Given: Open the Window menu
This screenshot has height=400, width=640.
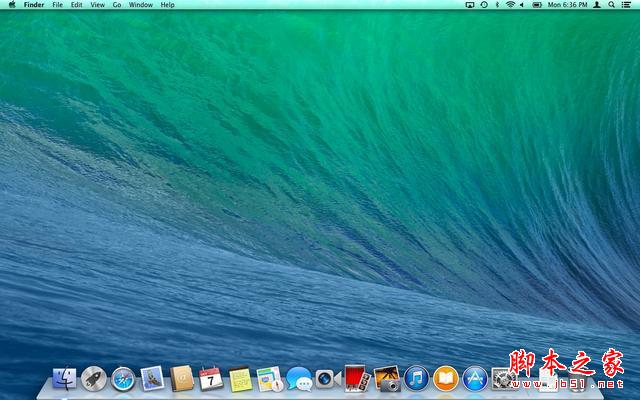Looking at the screenshot, I should (x=141, y=5).
